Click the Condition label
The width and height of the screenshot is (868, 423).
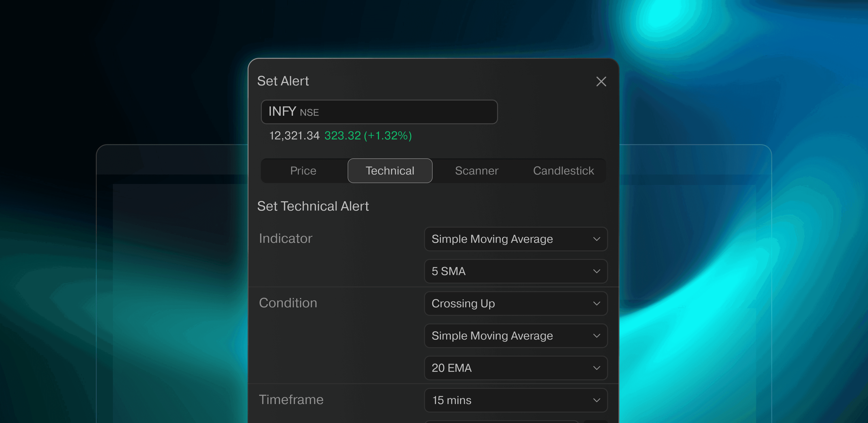click(x=288, y=303)
